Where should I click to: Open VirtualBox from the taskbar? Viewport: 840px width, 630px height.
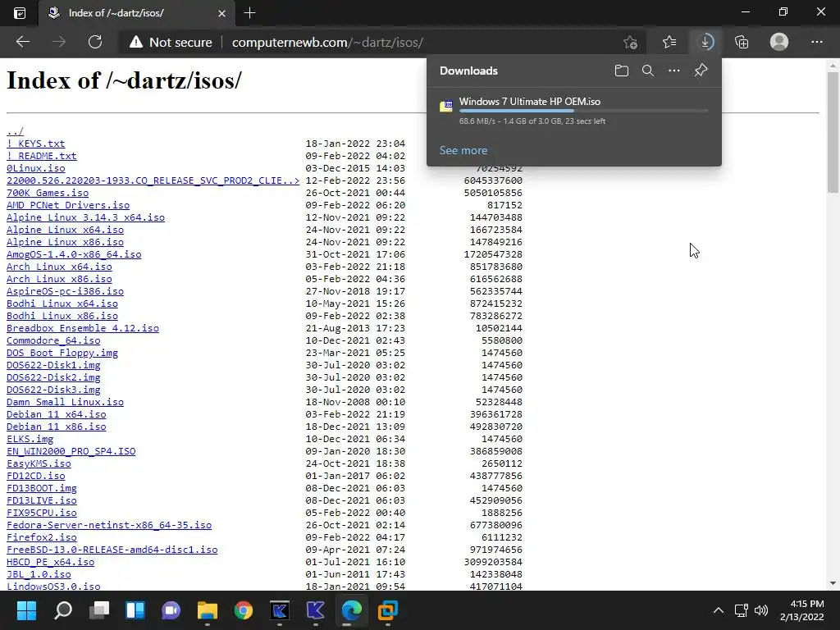tap(388, 610)
